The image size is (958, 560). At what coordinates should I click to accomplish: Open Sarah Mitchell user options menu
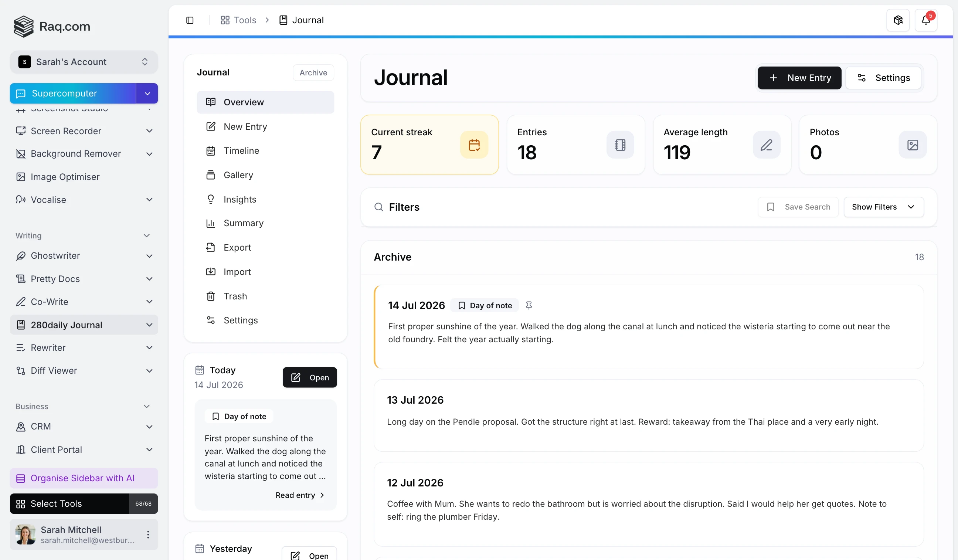148,534
